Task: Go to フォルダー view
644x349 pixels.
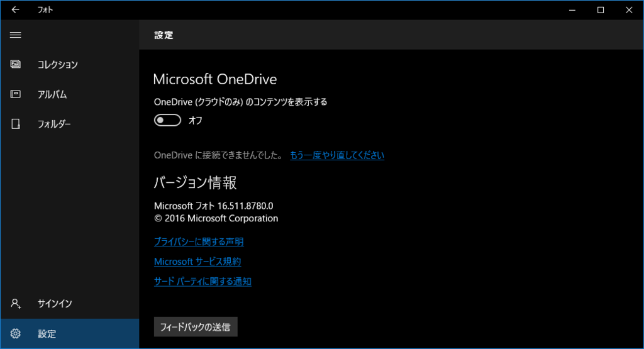Action: click(x=70, y=124)
